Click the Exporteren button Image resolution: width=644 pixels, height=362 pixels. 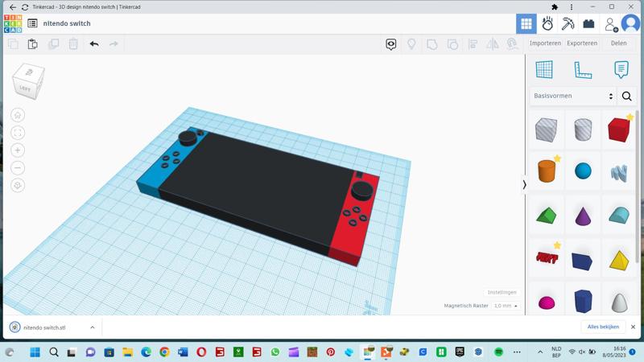pos(581,43)
